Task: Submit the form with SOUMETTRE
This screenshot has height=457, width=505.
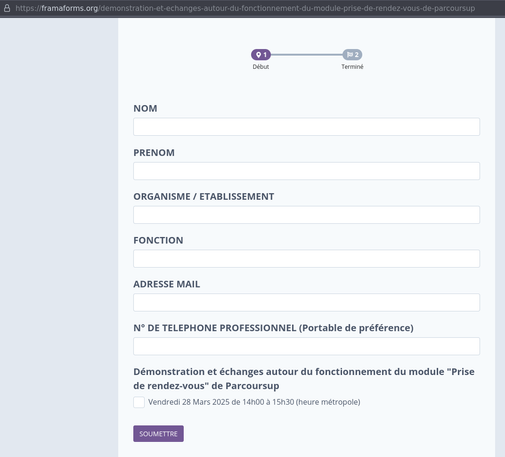Action: coord(158,434)
